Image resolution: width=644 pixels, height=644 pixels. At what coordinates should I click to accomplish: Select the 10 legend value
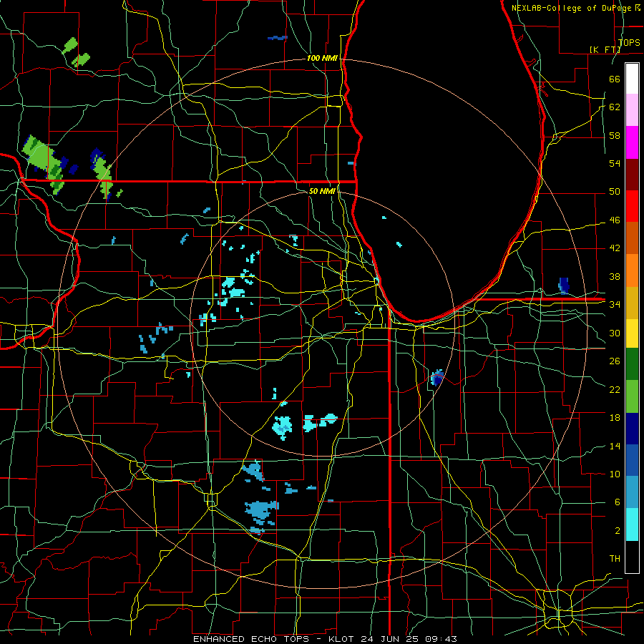pyautogui.click(x=615, y=474)
